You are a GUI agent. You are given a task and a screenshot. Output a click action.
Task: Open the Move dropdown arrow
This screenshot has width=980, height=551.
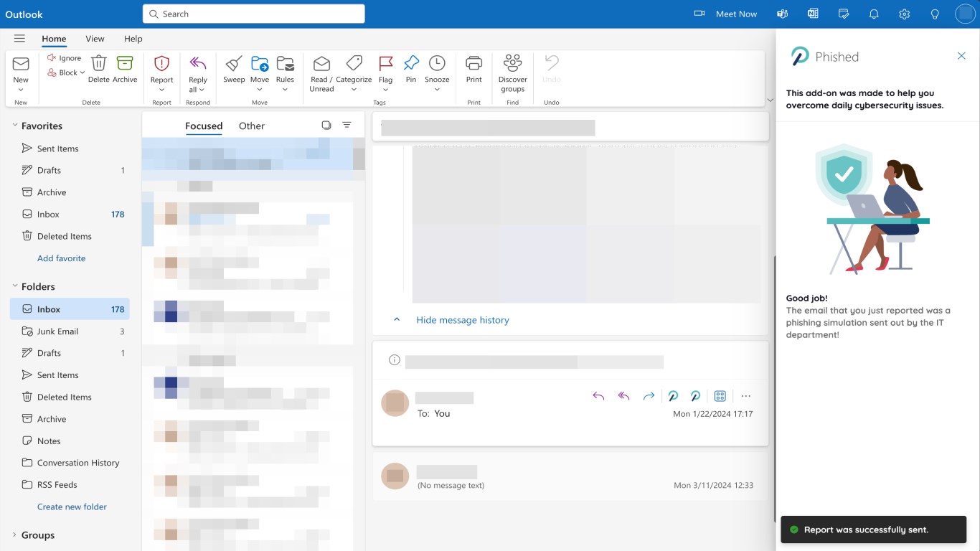pyautogui.click(x=260, y=90)
